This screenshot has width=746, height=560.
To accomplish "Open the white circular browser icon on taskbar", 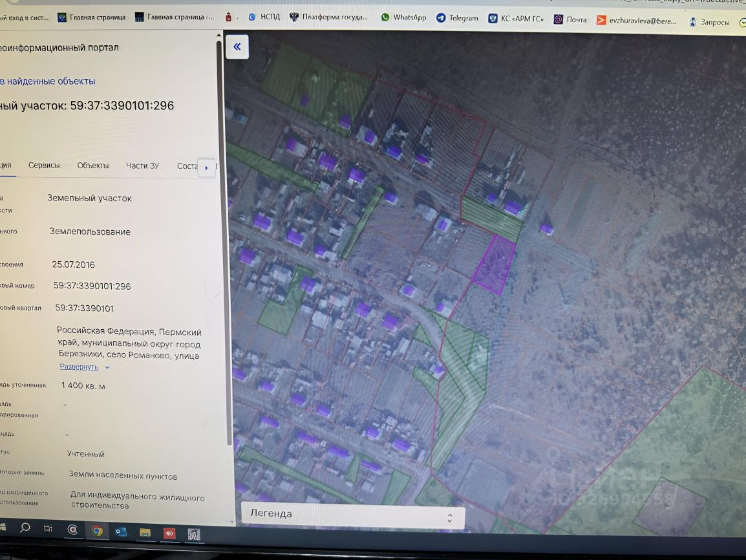I will coord(72,530).
